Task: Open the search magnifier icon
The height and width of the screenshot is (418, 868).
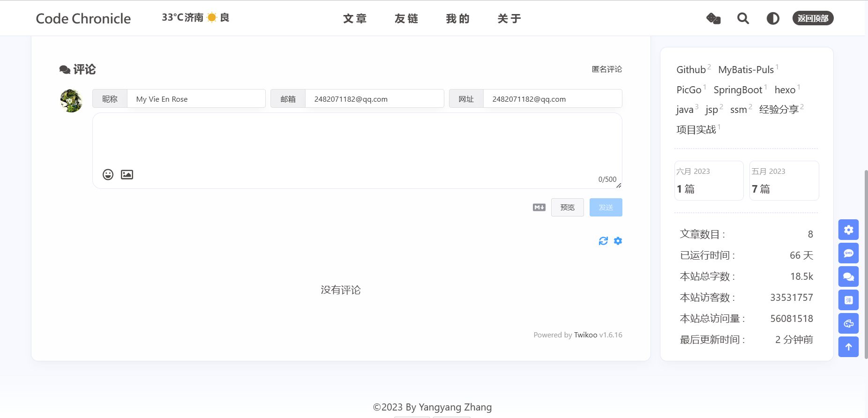Action: tap(743, 18)
